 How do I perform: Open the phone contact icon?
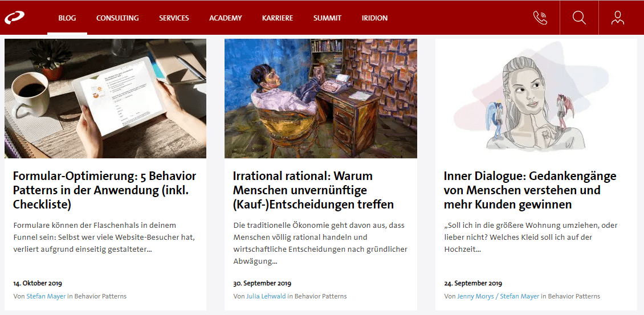point(540,18)
